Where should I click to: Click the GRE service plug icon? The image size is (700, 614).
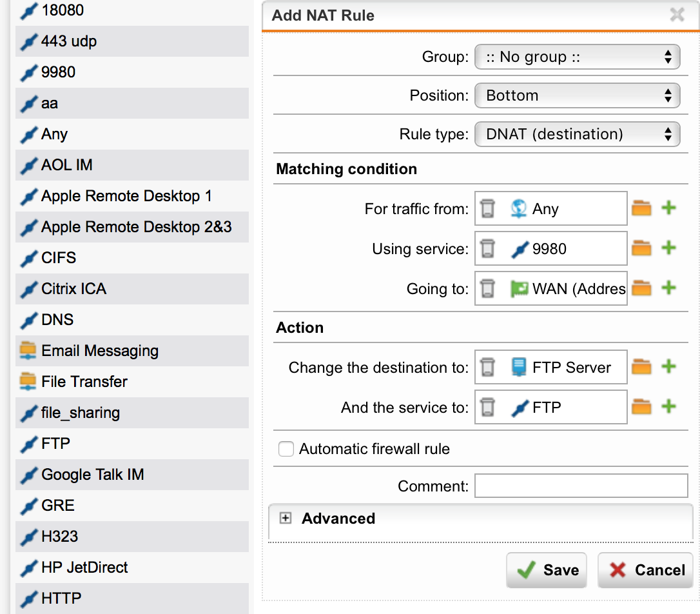click(x=28, y=506)
